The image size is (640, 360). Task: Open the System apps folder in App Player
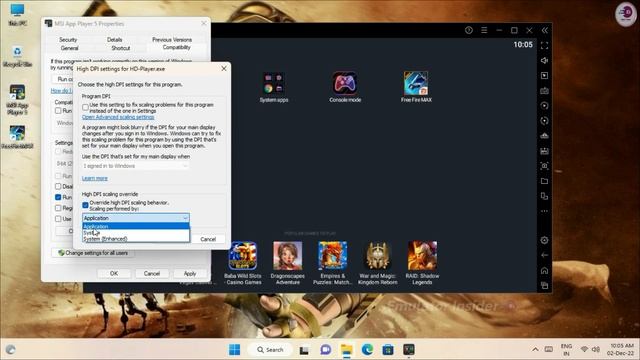click(x=273, y=87)
